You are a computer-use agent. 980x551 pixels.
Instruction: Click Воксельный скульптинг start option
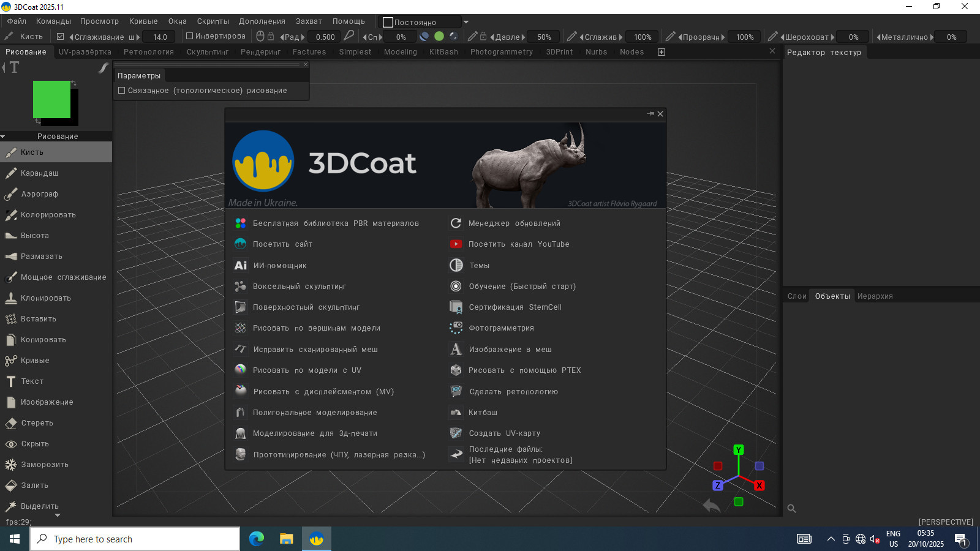click(299, 287)
